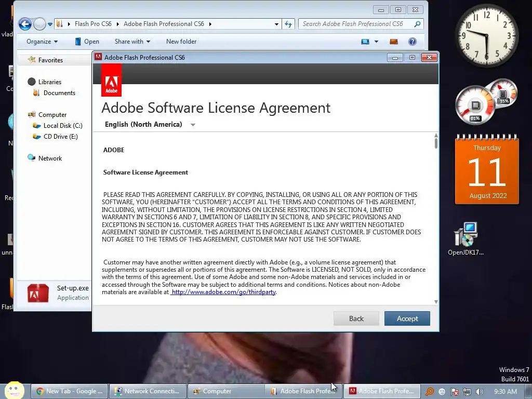The width and height of the screenshot is (532, 399).
Task: Click the installer window title bar Adobe icon
Action: (x=98, y=57)
